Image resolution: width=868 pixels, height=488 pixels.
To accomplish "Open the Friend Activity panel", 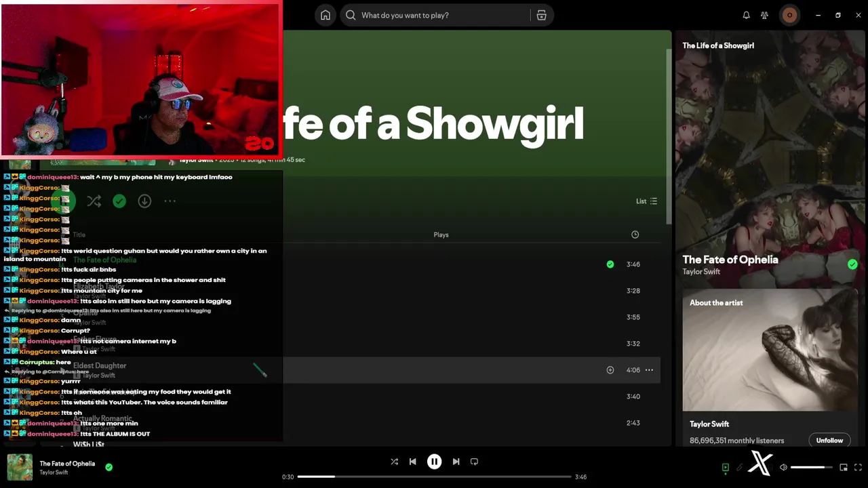I will [764, 15].
